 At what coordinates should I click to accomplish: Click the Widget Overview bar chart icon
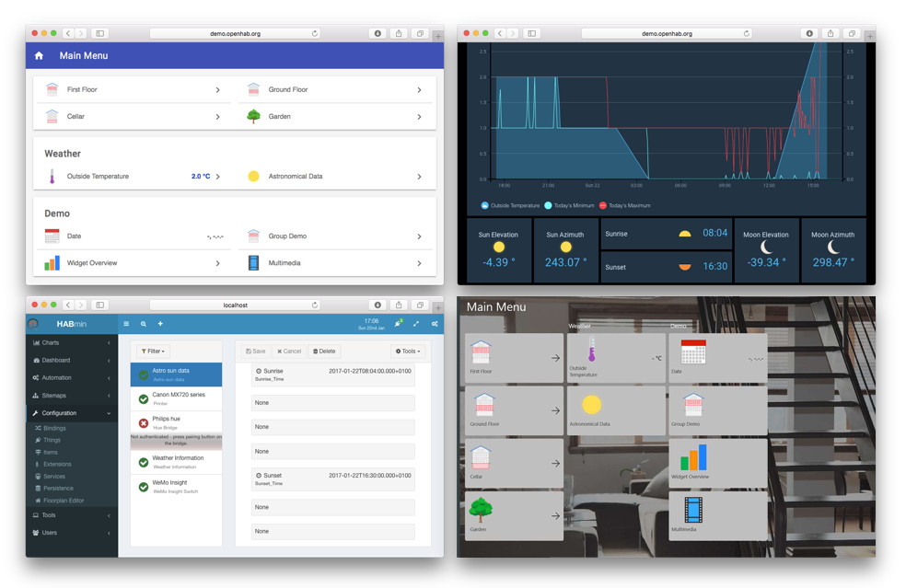pos(52,263)
